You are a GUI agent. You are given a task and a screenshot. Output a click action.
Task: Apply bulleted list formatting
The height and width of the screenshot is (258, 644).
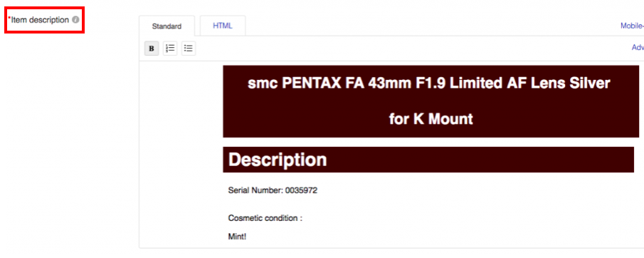click(189, 48)
